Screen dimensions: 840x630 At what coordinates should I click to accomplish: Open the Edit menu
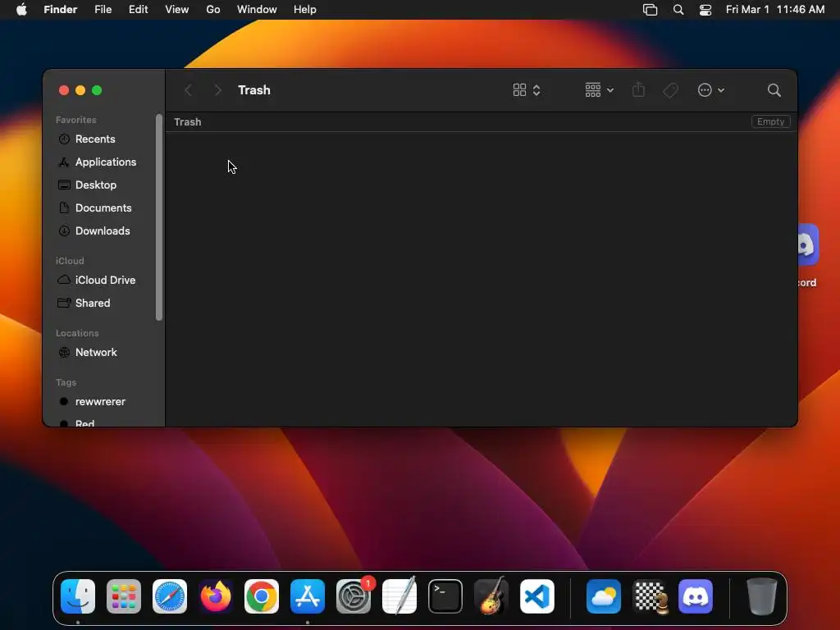pyautogui.click(x=138, y=10)
